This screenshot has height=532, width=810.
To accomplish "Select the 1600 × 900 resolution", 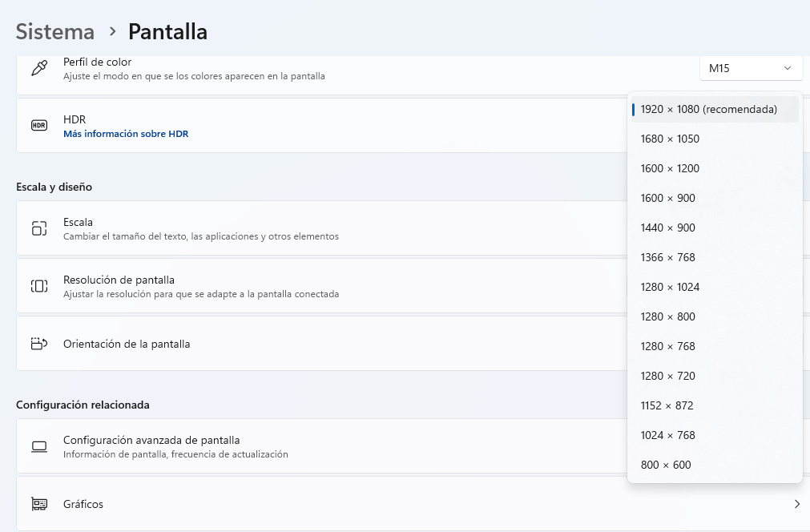I will pos(715,199).
